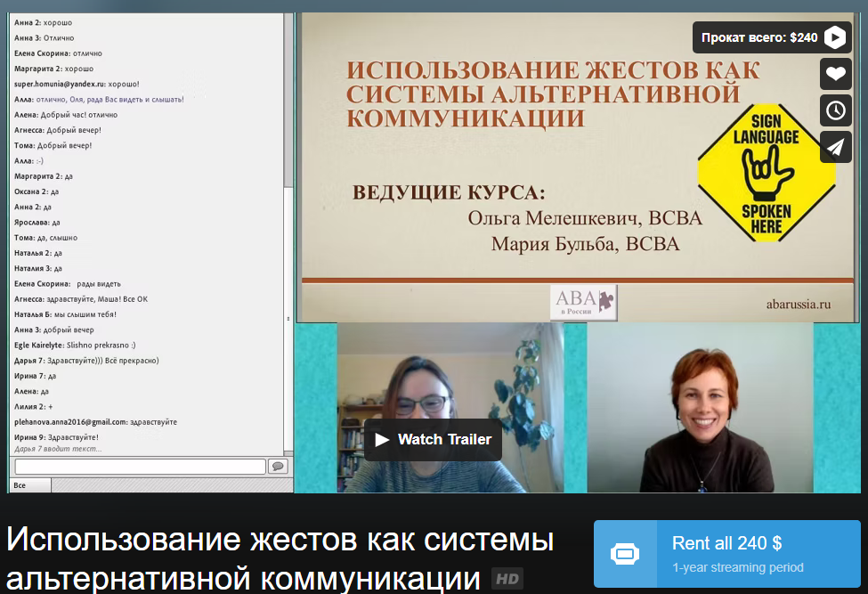Click the left presenter webcam video

(450, 392)
